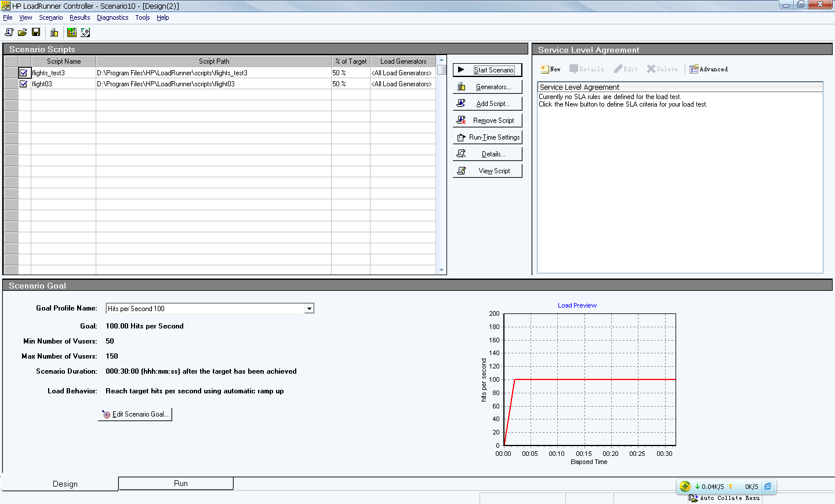The height and width of the screenshot is (504, 835).
Task: Select the Design tab
Action: point(60,484)
